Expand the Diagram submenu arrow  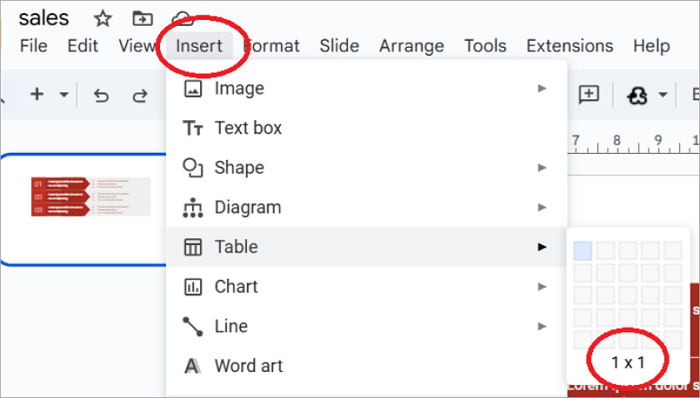(x=542, y=207)
